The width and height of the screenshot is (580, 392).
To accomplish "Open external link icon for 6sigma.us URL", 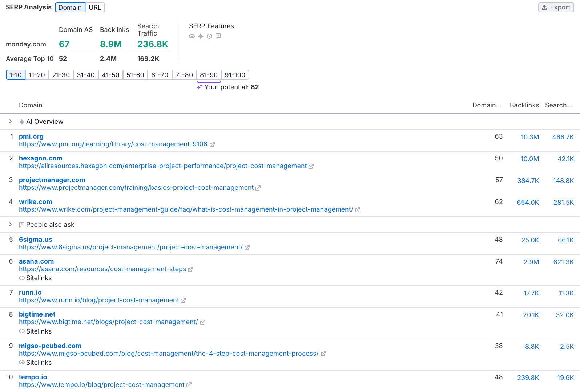I will point(247,248).
